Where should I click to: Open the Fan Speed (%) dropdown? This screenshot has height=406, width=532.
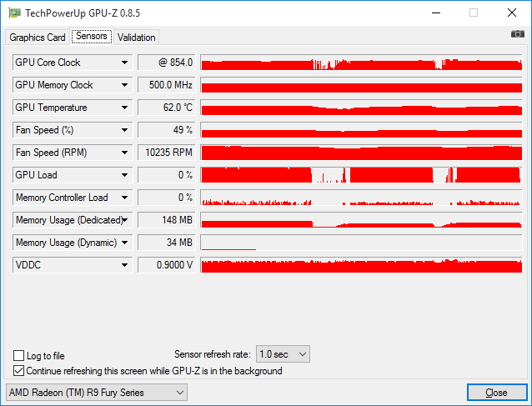[x=124, y=130]
